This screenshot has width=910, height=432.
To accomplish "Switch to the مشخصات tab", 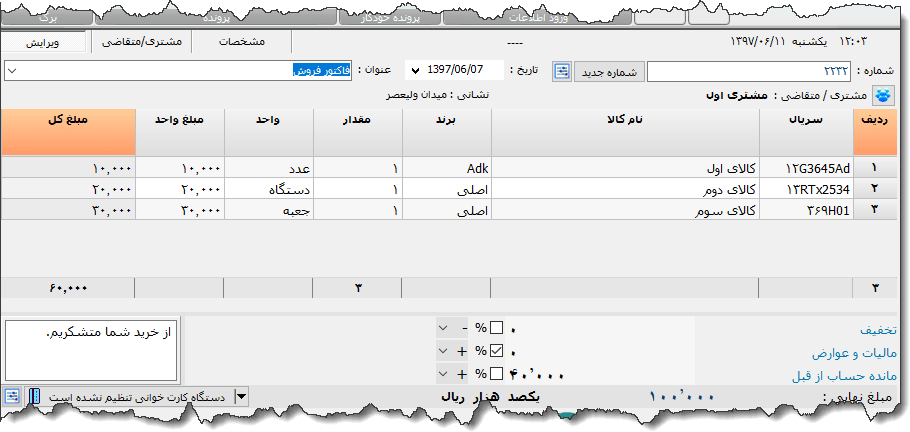I will (x=241, y=42).
